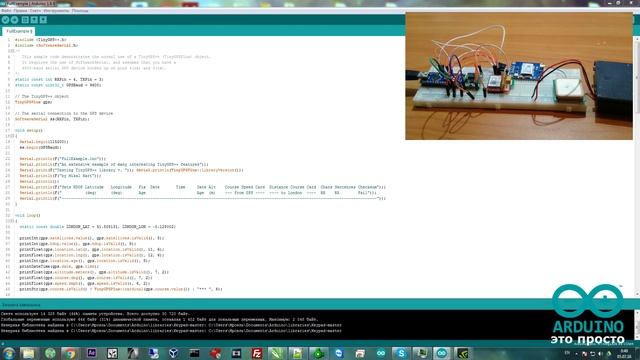Image resolution: width=640 pixels, height=360 pixels.
Task: Click the LONDON_LAT constant declaration line
Action: pyautogui.click(x=98, y=227)
